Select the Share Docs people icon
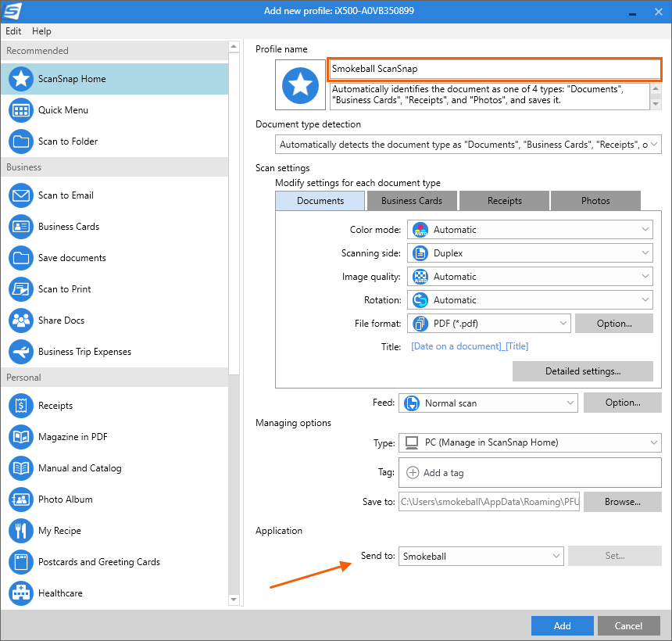Viewport: 672px width, 641px height. click(x=20, y=320)
